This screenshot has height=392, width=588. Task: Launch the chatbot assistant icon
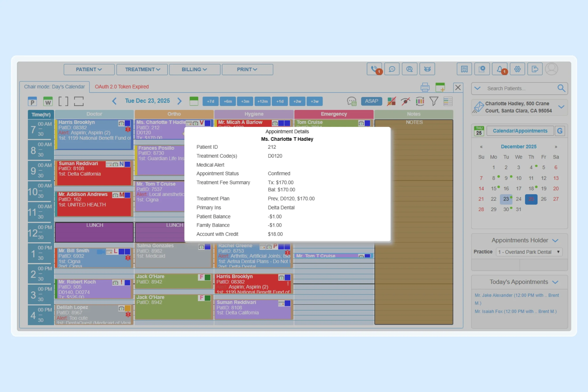[427, 69]
